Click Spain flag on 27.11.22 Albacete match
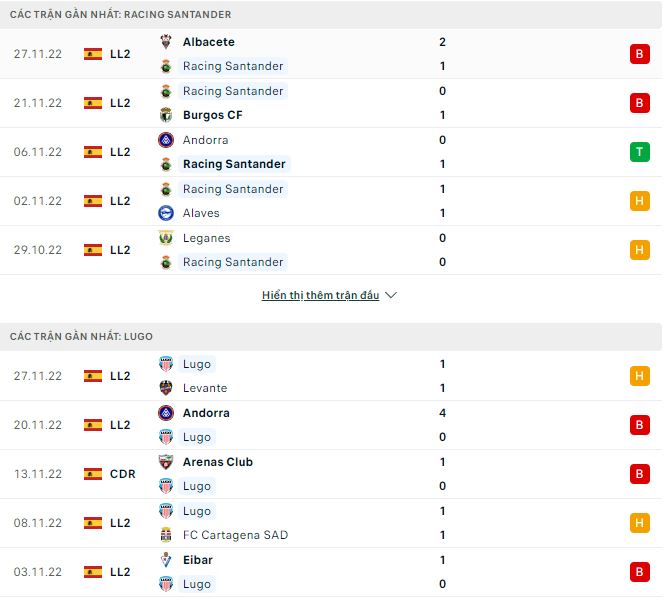The height and width of the screenshot is (600, 670). click(x=93, y=54)
